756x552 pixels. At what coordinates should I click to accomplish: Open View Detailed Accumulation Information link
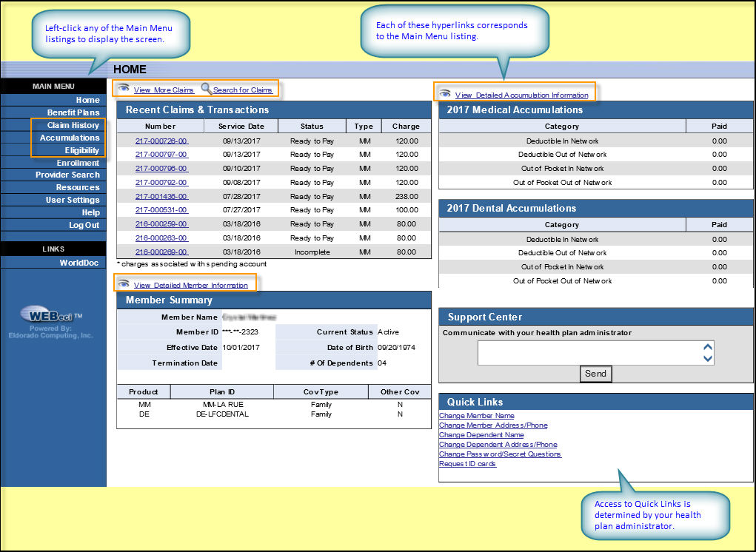(x=522, y=95)
